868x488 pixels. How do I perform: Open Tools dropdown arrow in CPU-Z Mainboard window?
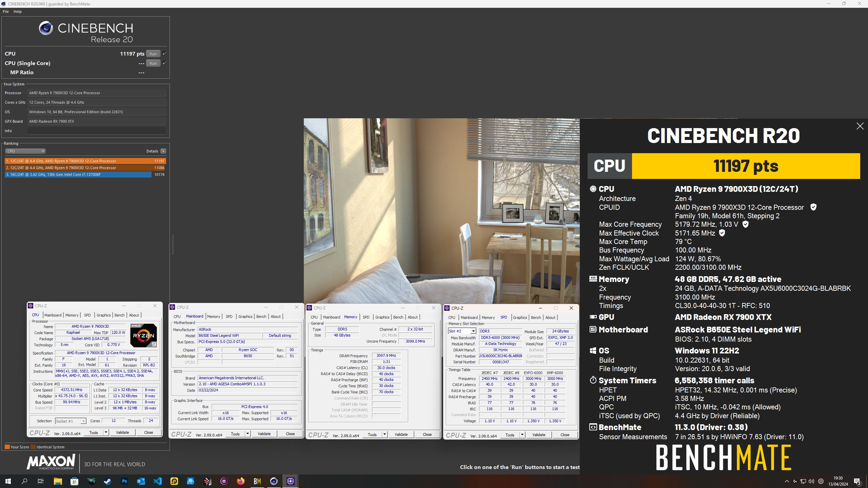point(248,434)
